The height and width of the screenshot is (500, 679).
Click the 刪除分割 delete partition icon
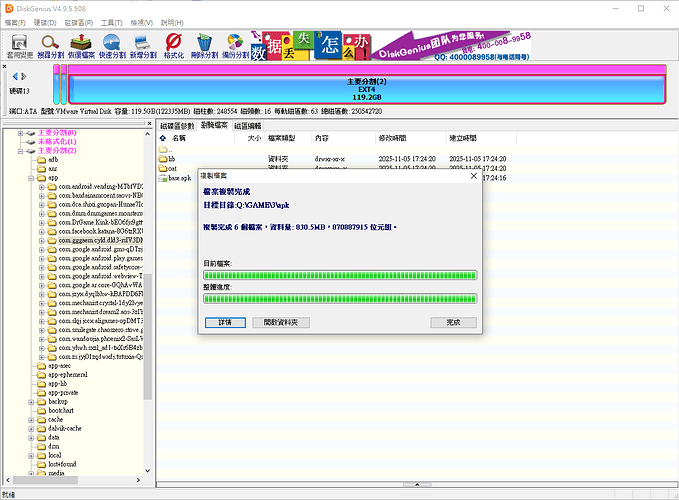point(204,43)
